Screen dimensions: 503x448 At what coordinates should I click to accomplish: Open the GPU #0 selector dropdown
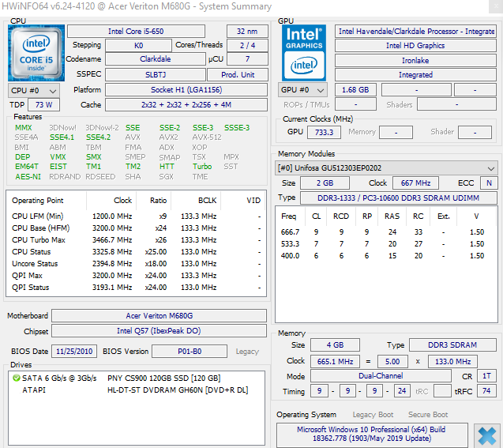point(302,90)
